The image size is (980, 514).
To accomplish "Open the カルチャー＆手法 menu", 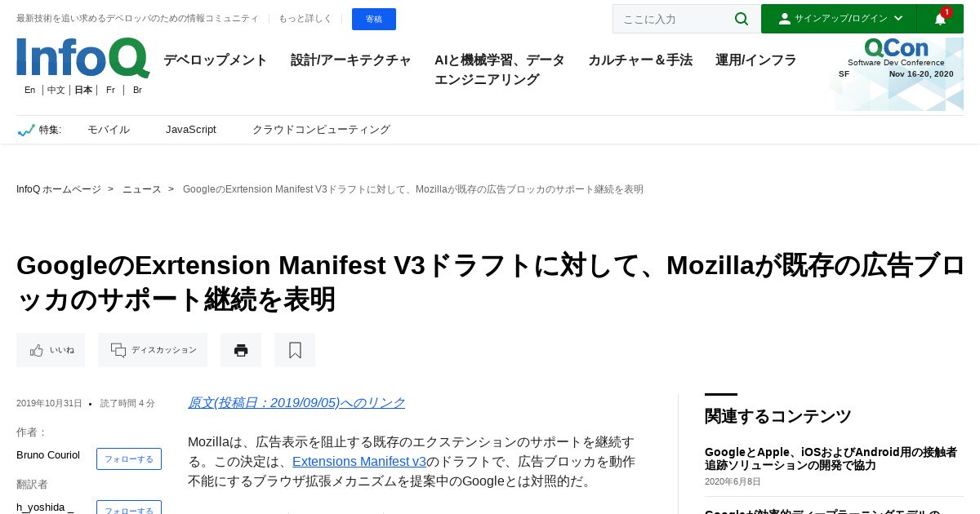I will point(640,60).
